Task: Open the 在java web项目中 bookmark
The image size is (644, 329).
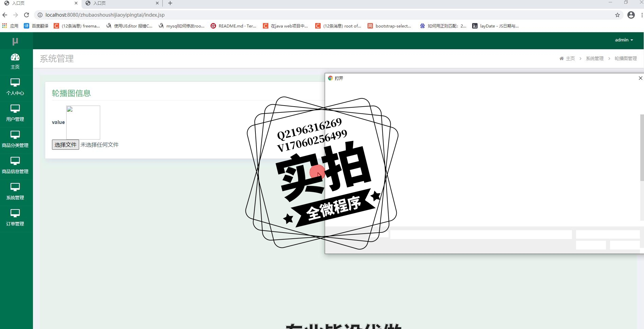Action: tap(286, 26)
